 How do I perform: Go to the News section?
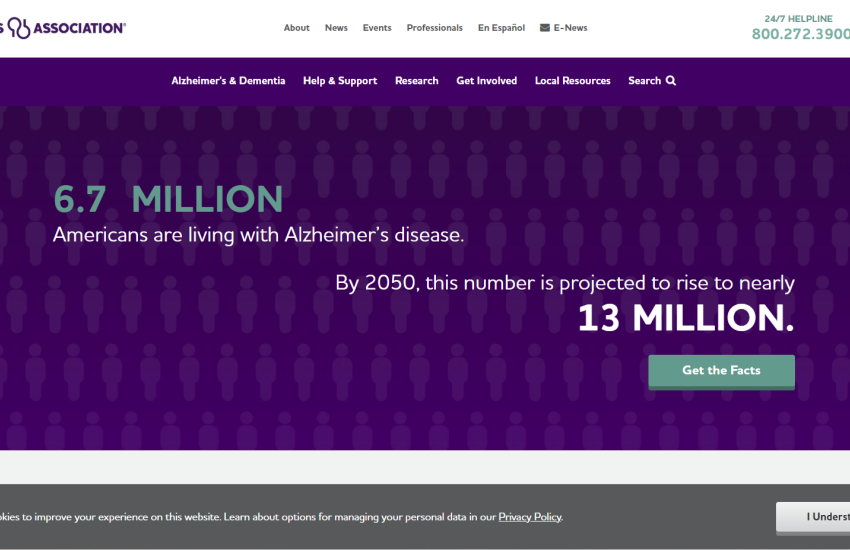[336, 28]
